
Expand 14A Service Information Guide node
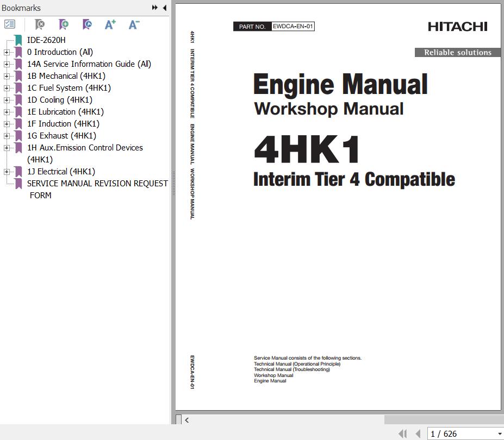[x=7, y=64]
